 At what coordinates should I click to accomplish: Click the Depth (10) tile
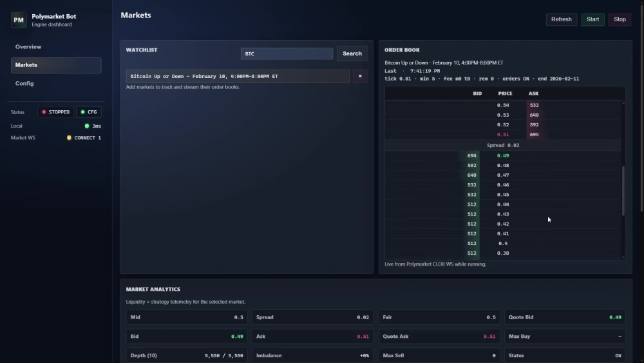[187, 356]
